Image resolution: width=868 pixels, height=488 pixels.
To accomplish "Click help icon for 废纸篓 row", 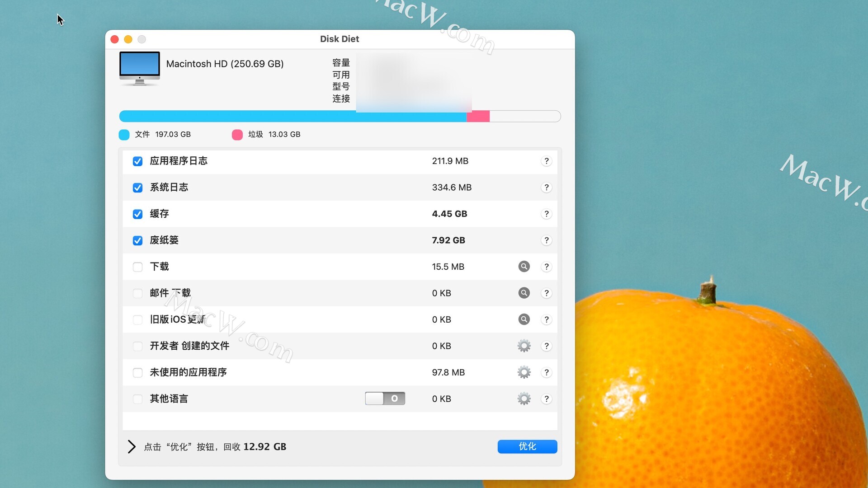I will click(546, 240).
